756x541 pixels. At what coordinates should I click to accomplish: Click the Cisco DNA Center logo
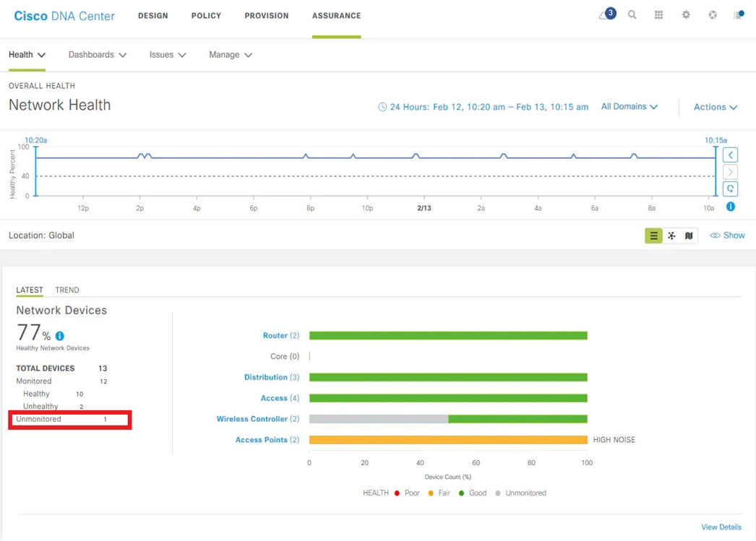tap(64, 16)
